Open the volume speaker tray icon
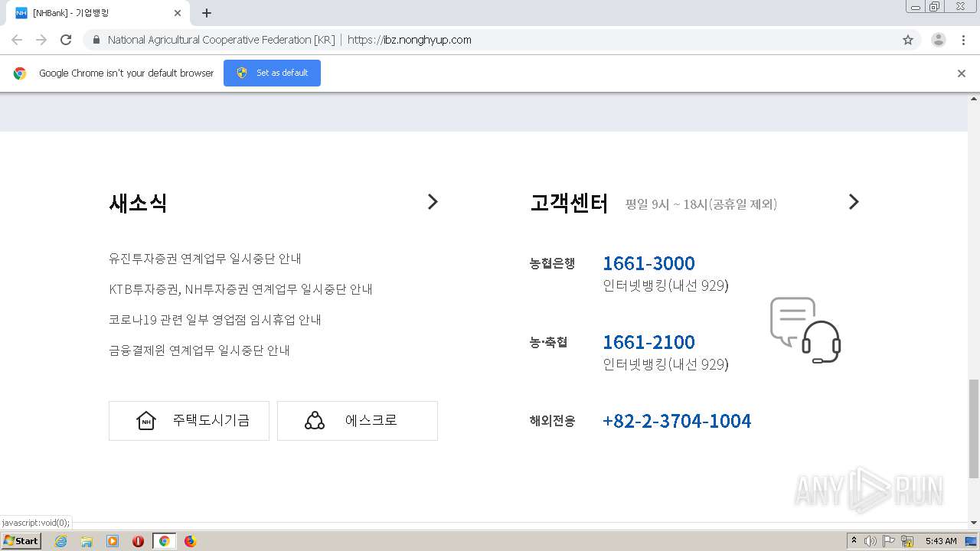This screenshot has height=551, width=980. 871,541
